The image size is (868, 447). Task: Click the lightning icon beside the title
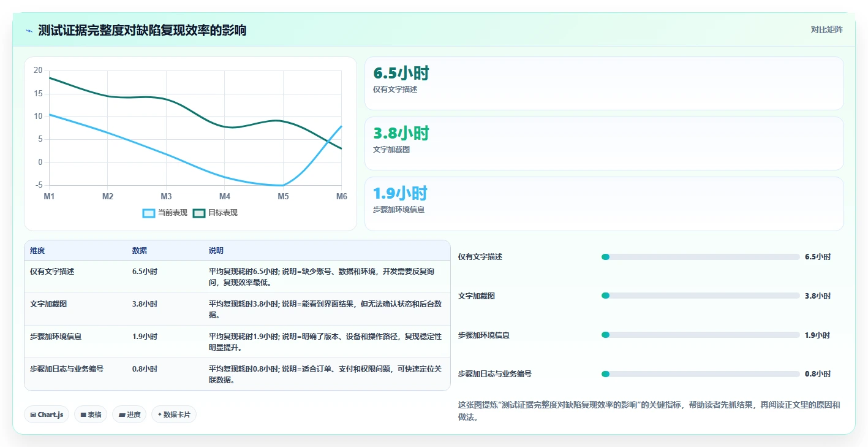tap(29, 31)
